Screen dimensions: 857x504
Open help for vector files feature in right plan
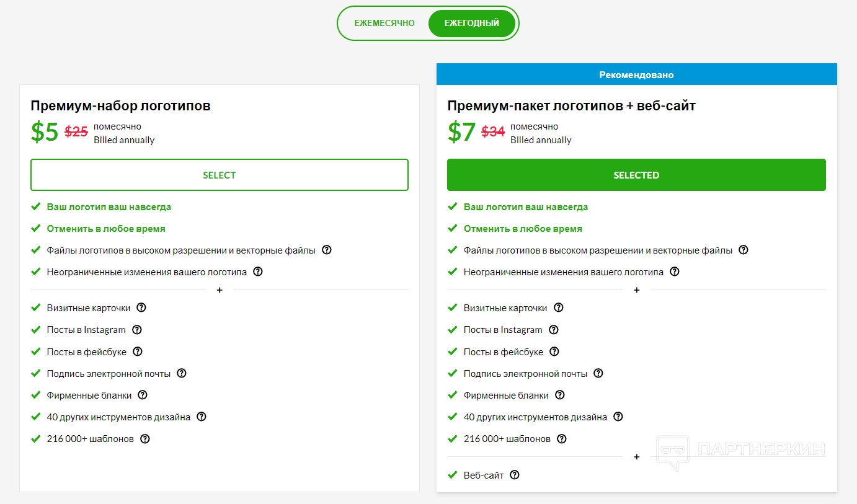click(x=744, y=250)
